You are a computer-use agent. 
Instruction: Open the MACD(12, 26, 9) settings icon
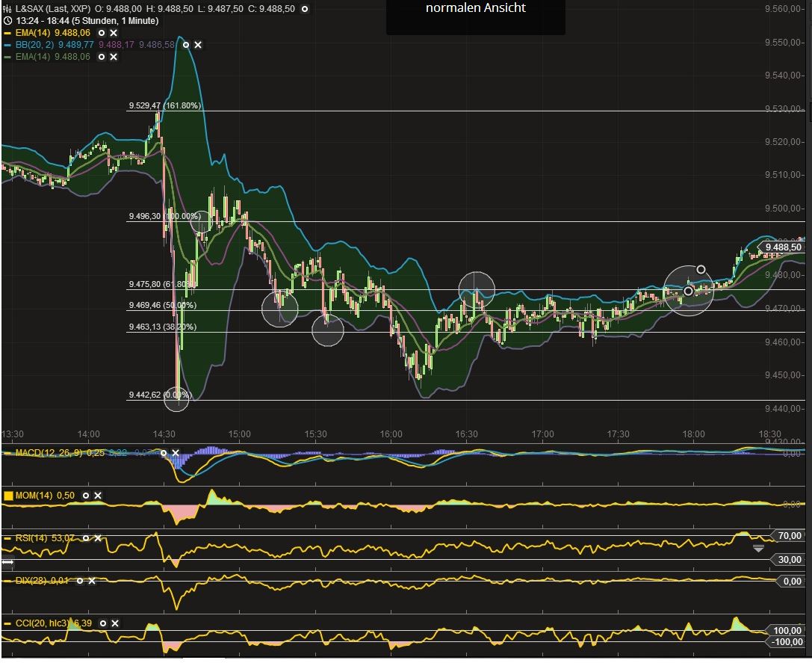pyautogui.click(x=163, y=453)
